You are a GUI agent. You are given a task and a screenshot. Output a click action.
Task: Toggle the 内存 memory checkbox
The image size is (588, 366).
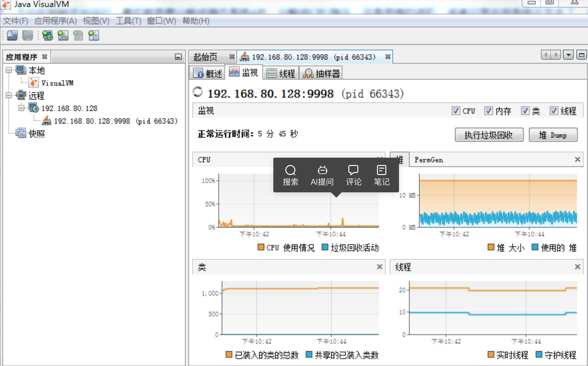pyautogui.click(x=488, y=111)
